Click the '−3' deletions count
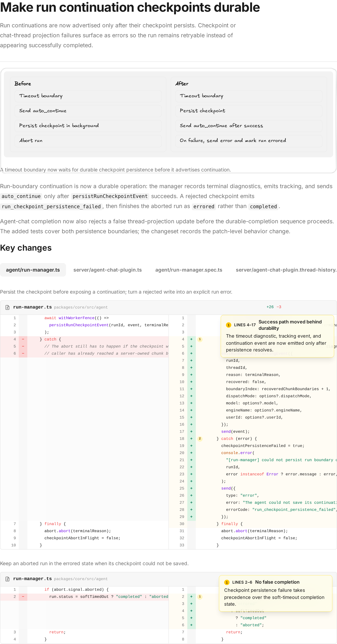The image size is (337, 644). (279, 307)
